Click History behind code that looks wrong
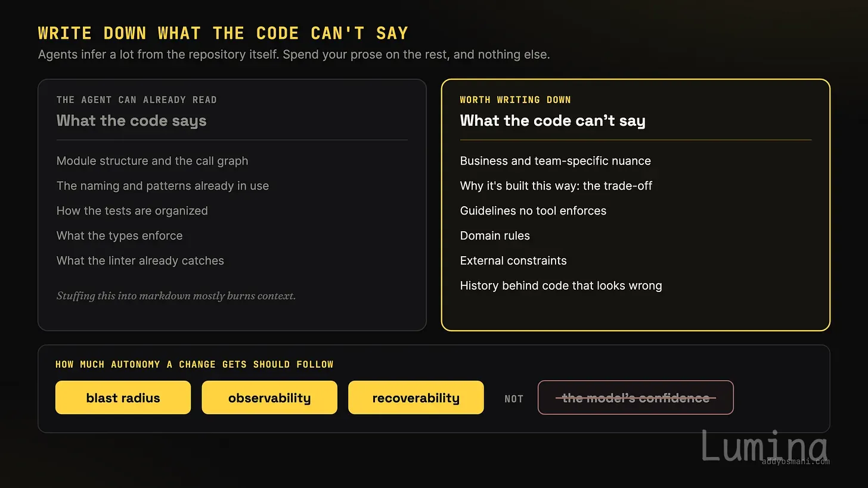Image resolution: width=868 pixels, height=488 pixels. coord(561,285)
